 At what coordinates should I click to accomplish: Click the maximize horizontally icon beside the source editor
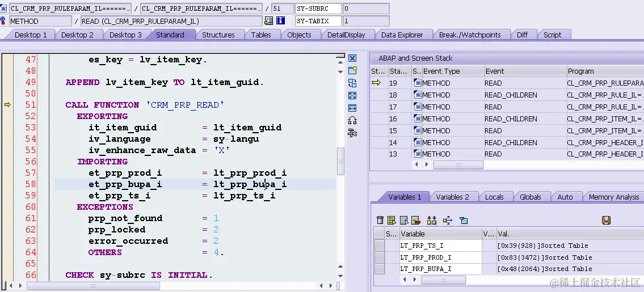(x=352, y=108)
